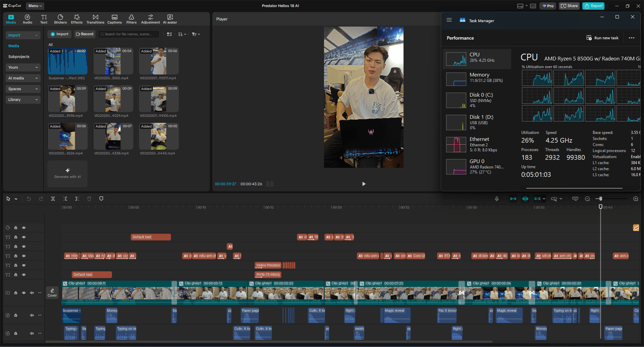This screenshot has width=644, height=347.
Task: Click the undo arrow in timeline toolbar
Action: tap(29, 199)
